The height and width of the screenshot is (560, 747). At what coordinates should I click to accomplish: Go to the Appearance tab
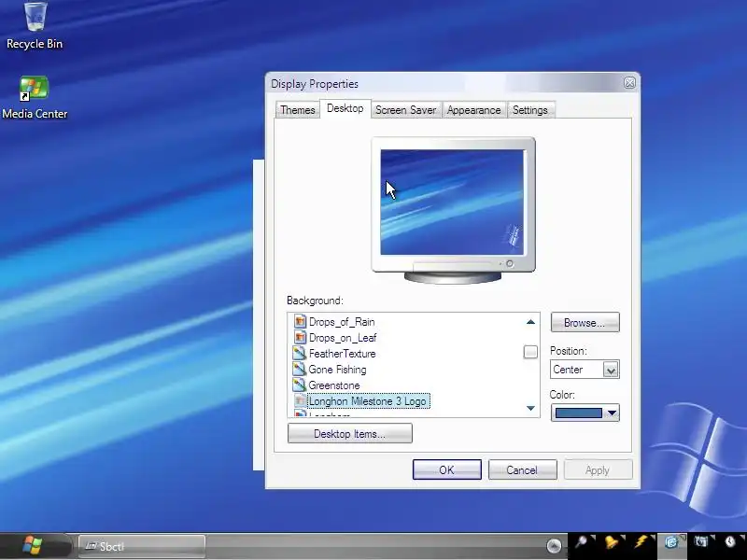pyautogui.click(x=474, y=109)
